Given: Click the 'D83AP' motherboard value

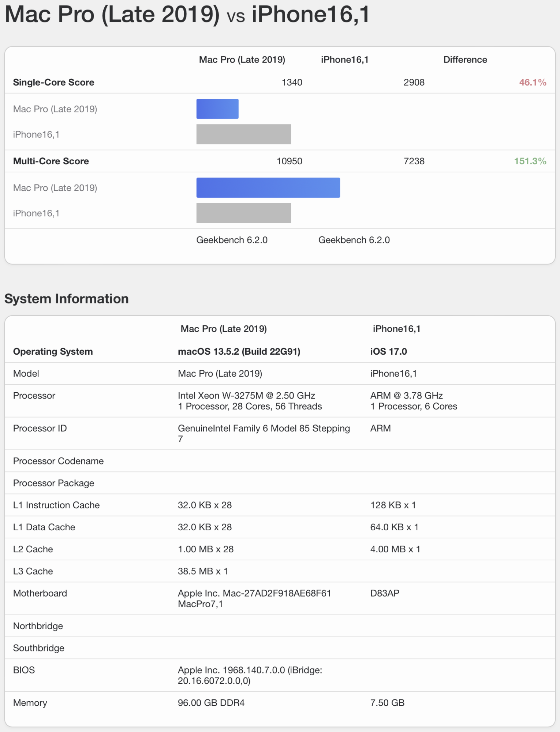Looking at the screenshot, I should click(385, 593).
